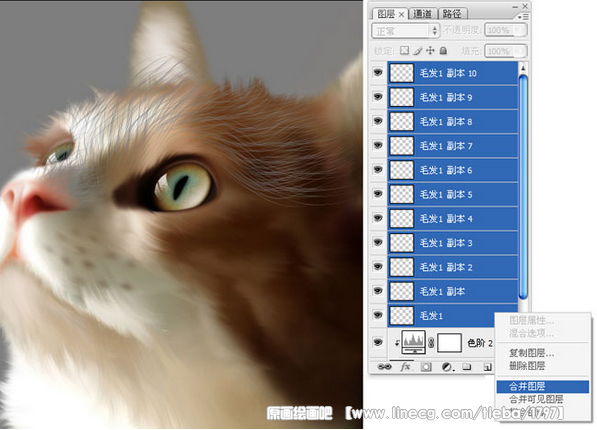The image size is (597, 430).
Task: Hide the 毛发1 副本 4 layer
Action: coord(378,218)
